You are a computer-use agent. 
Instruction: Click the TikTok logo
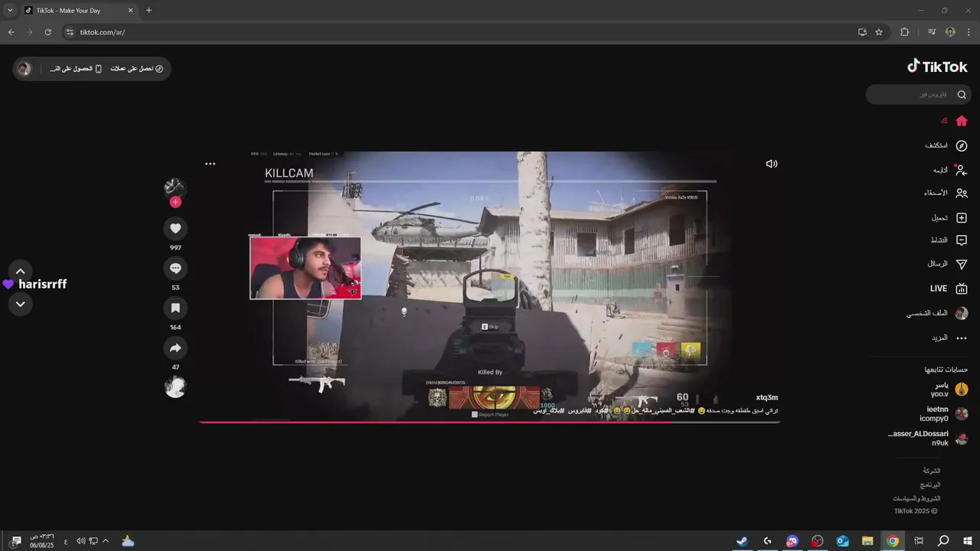click(x=937, y=67)
